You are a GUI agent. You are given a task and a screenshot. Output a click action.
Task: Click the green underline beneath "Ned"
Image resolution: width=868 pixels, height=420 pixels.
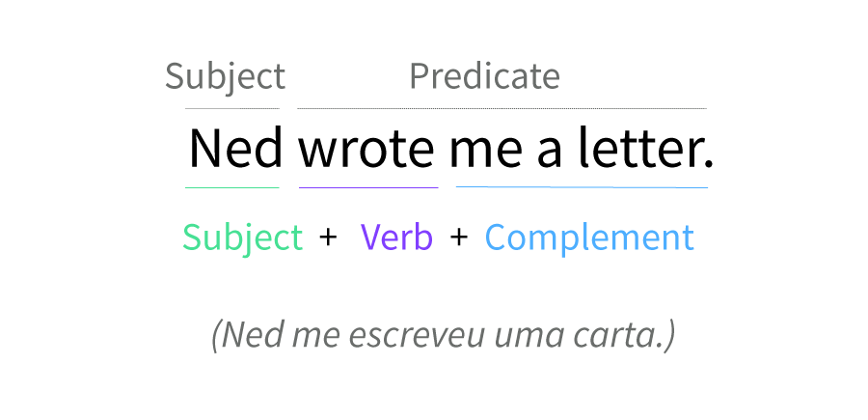(x=232, y=187)
